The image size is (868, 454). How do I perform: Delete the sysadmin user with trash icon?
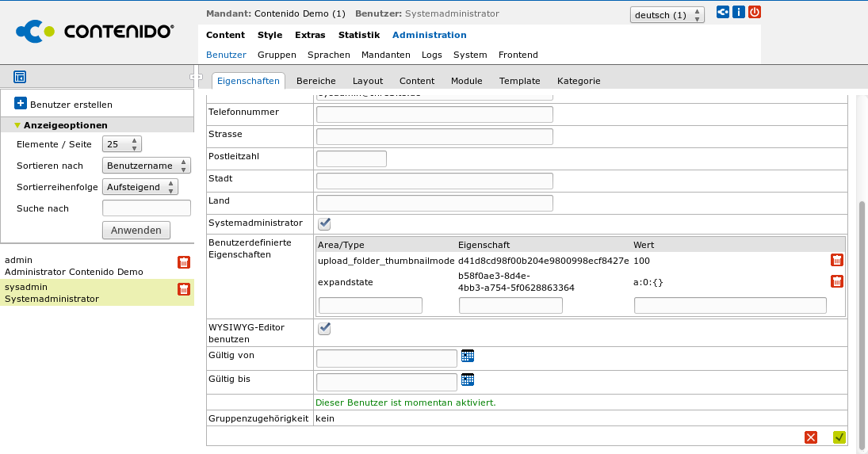(184, 289)
